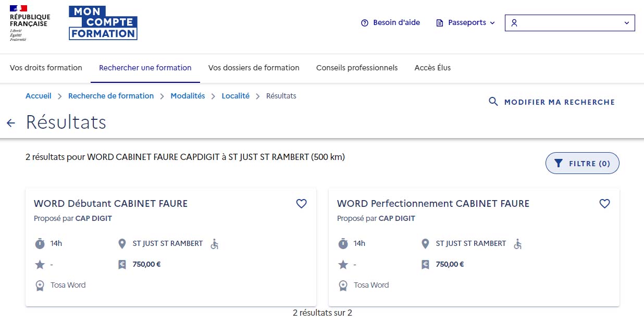Click the back arrow beside Résultats
644x322 pixels.
click(10, 123)
